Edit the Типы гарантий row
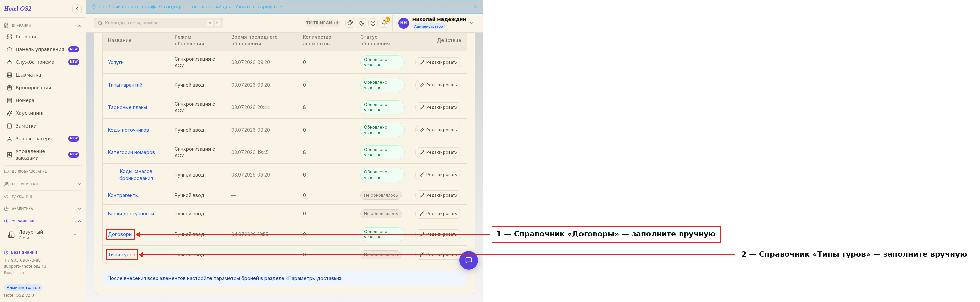Viewport: 980px width, 302px height. 438,85
